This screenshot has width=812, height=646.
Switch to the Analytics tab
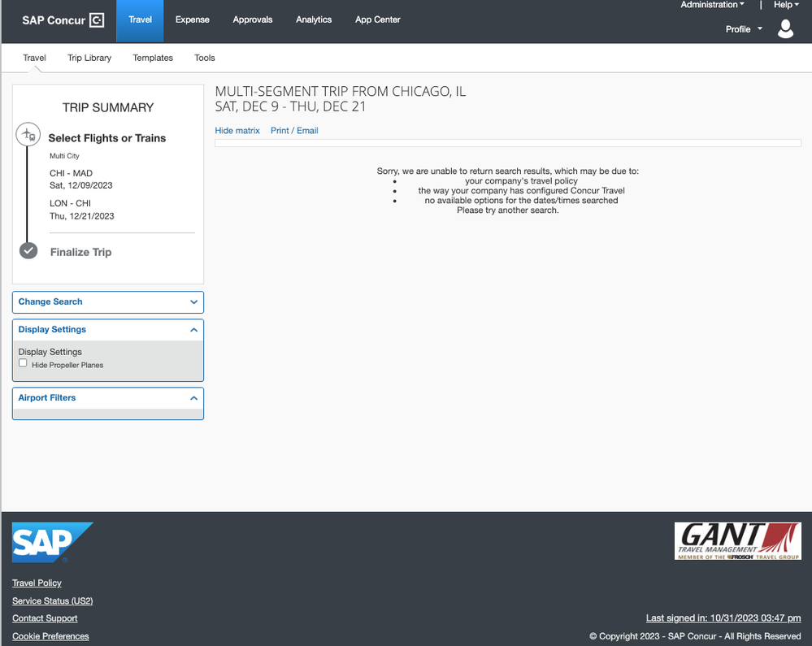click(x=313, y=20)
